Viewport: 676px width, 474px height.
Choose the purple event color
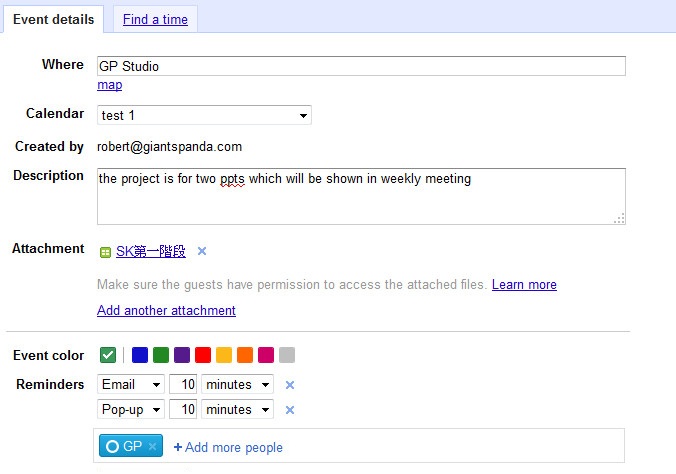[182, 355]
